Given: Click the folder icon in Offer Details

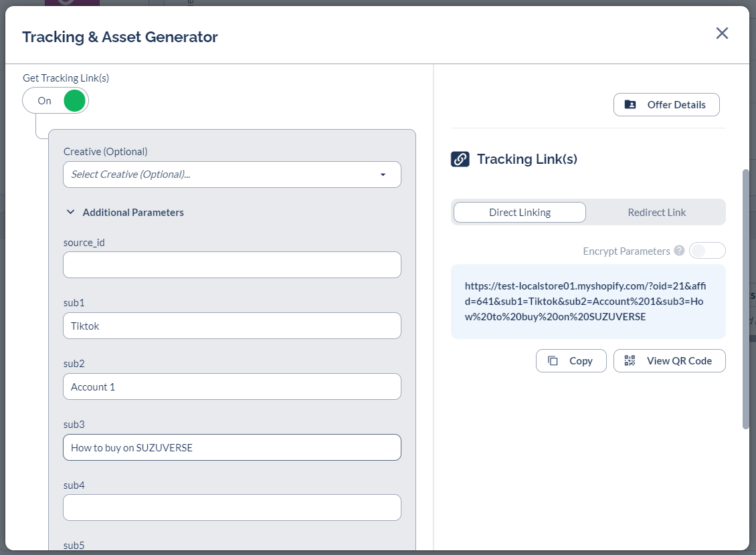Looking at the screenshot, I should click(630, 105).
